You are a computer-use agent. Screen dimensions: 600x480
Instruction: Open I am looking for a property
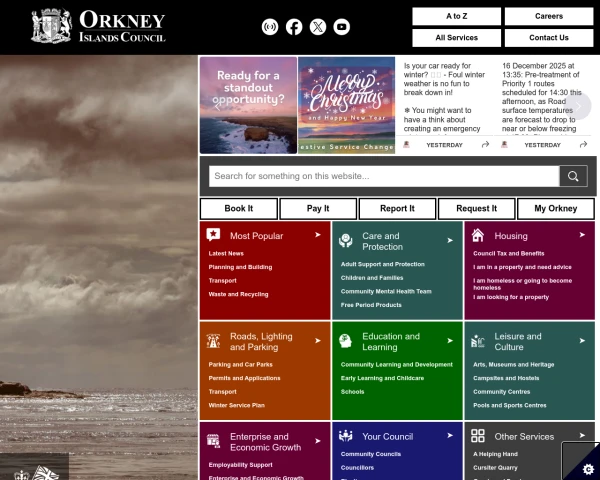point(511,297)
